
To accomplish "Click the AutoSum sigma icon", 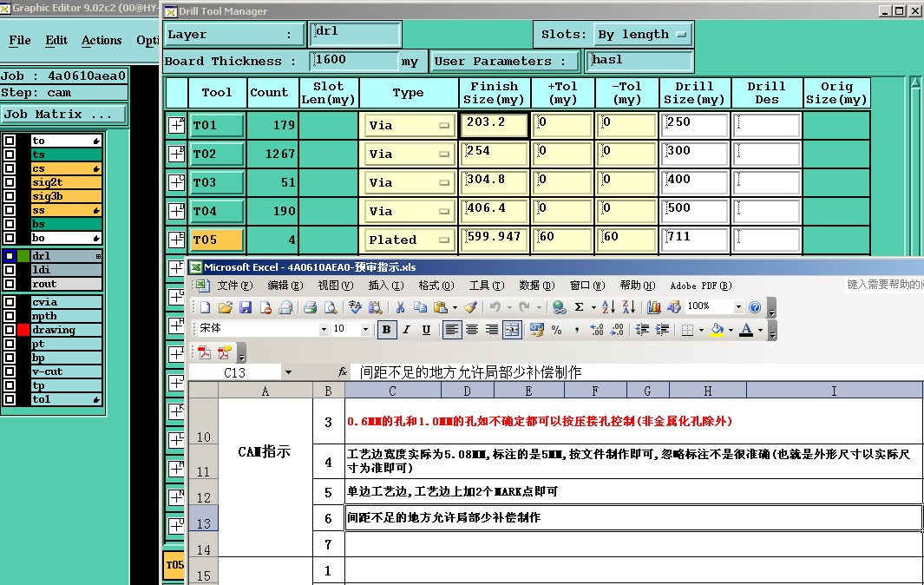I will coord(580,307).
